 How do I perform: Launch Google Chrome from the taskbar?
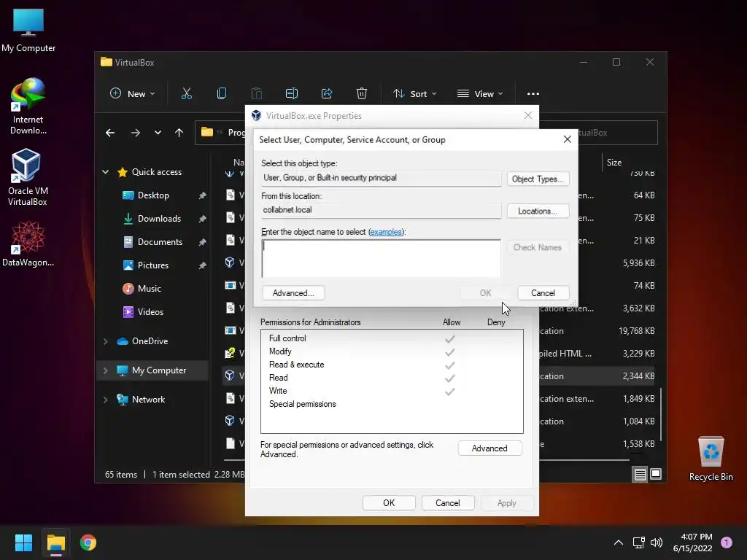pyautogui.click(x=88, y=542)
